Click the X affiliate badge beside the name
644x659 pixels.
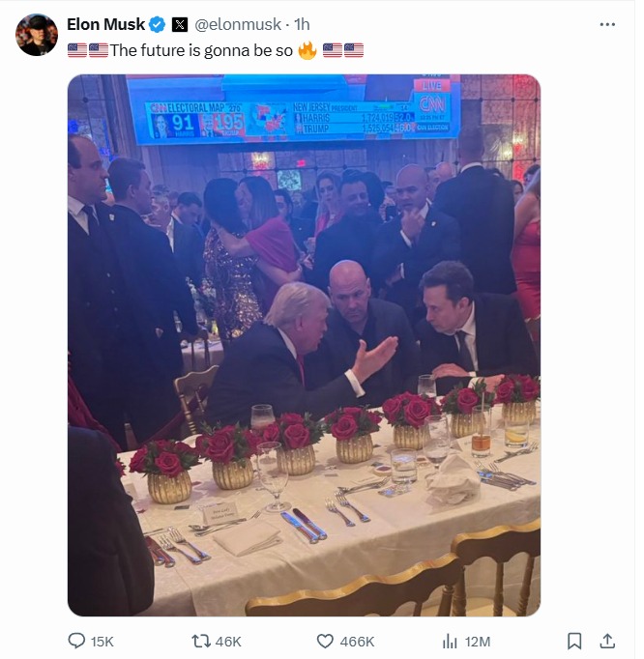pyautogui.click(x=180, y=25)
